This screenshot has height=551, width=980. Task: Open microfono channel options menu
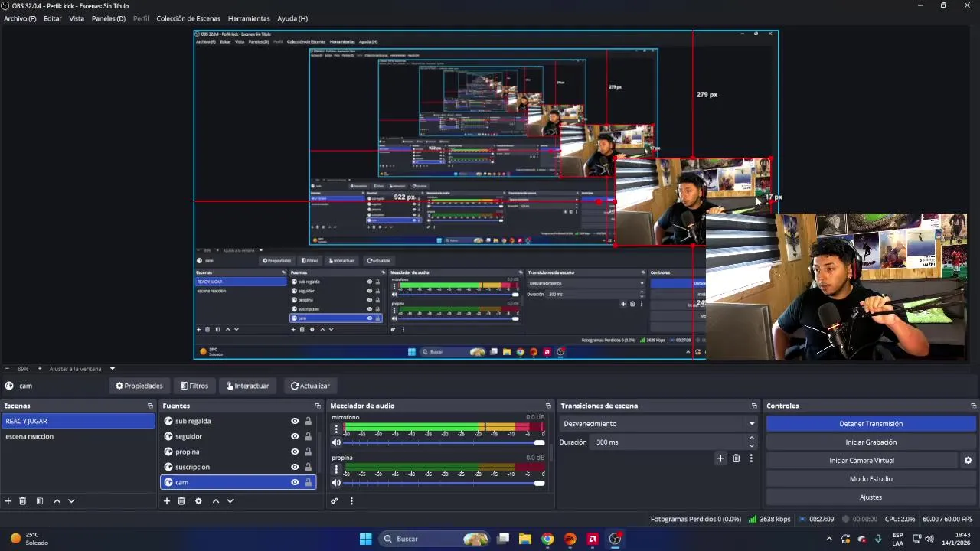click(x=336, y=429)
